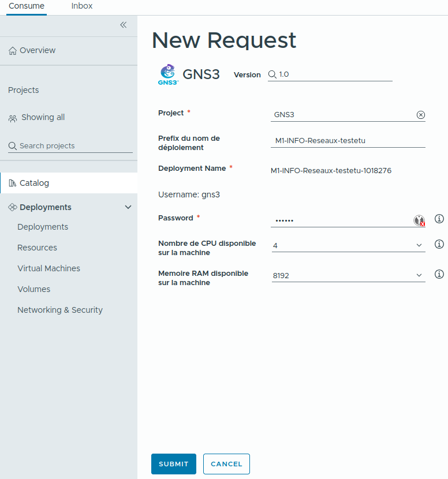
Task: Show info for the Password field
Action: [x=439, y=219]
